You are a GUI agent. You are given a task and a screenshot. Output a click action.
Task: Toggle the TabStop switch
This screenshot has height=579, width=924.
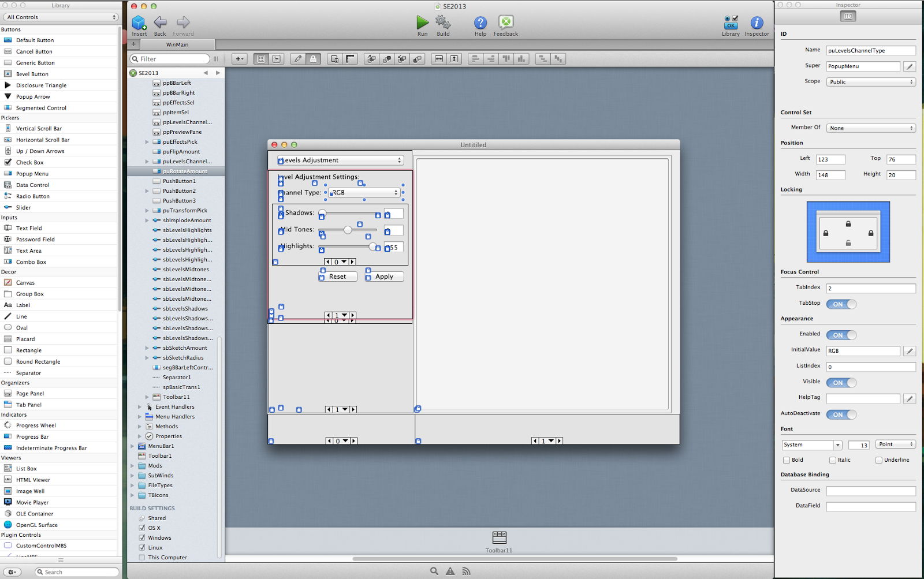click(841, 304)
